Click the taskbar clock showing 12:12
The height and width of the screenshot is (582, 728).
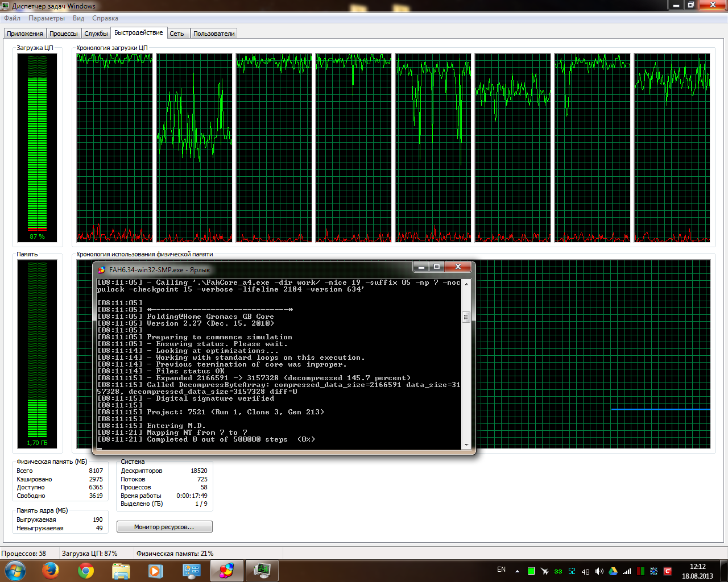(x=697, y=571)
